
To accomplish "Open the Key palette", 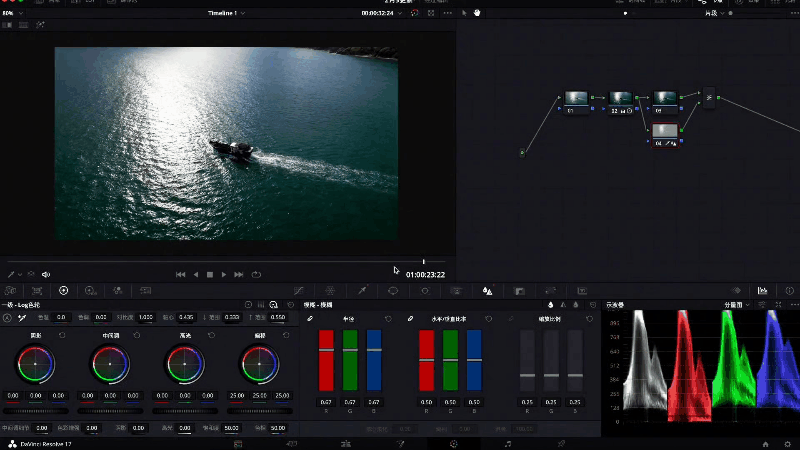I will [x=519, y=291].
